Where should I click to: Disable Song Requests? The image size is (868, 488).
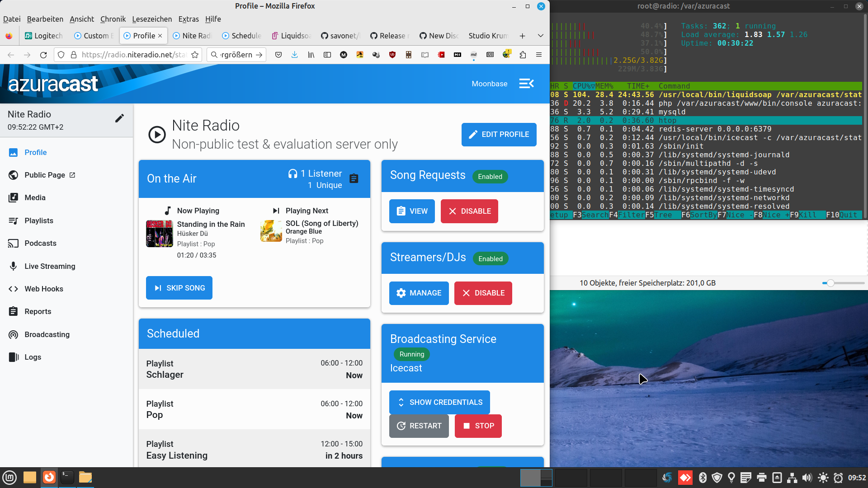469,211
